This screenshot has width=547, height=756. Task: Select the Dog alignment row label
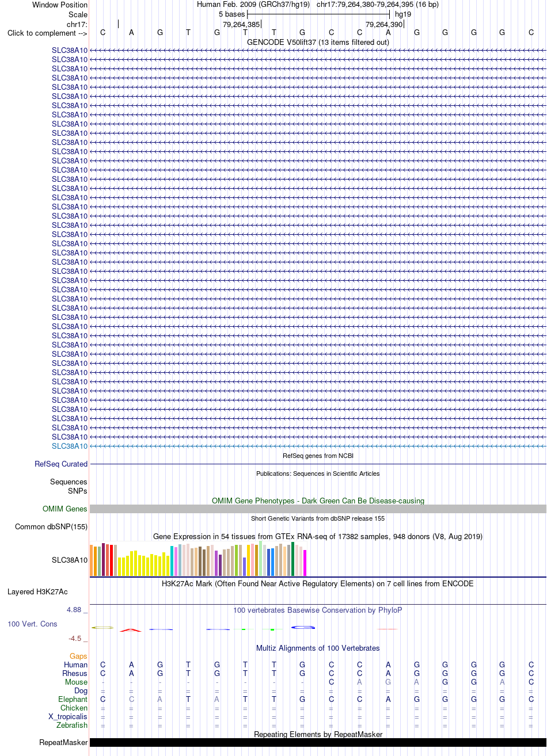tap(81, 690)
